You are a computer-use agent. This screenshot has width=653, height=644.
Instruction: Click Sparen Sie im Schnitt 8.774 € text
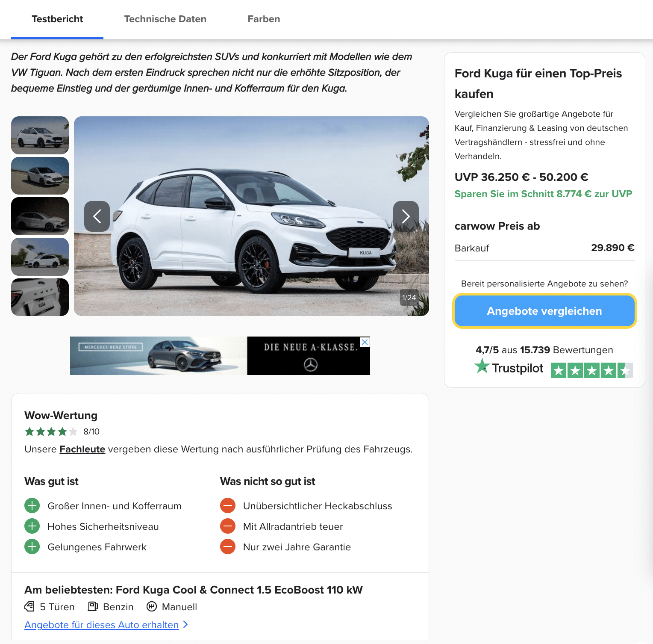543,194
